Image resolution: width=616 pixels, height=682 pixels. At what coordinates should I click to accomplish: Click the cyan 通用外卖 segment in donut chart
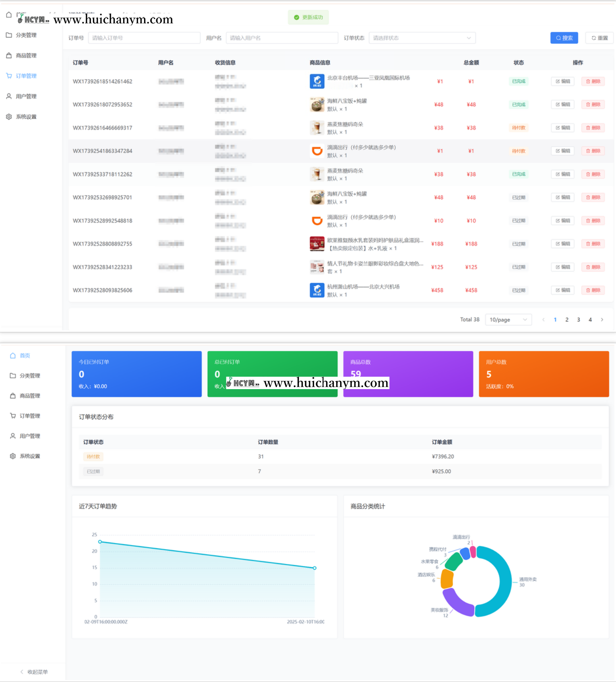pyautogui.click(x=505, y=580)
